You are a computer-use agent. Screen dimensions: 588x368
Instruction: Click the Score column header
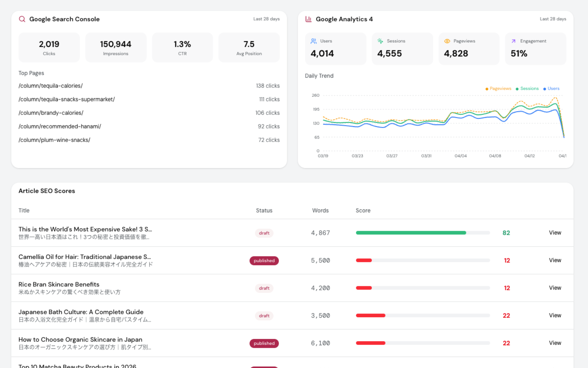click(x=363, y=210)
